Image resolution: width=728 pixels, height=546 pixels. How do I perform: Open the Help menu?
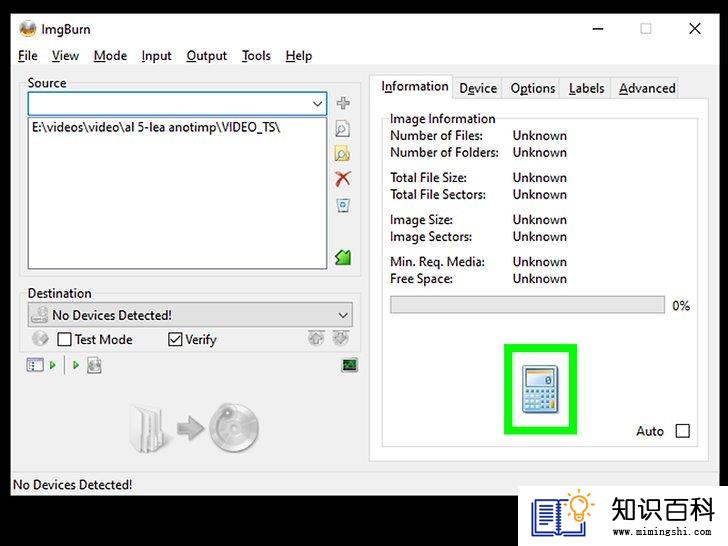click(299, 56)
